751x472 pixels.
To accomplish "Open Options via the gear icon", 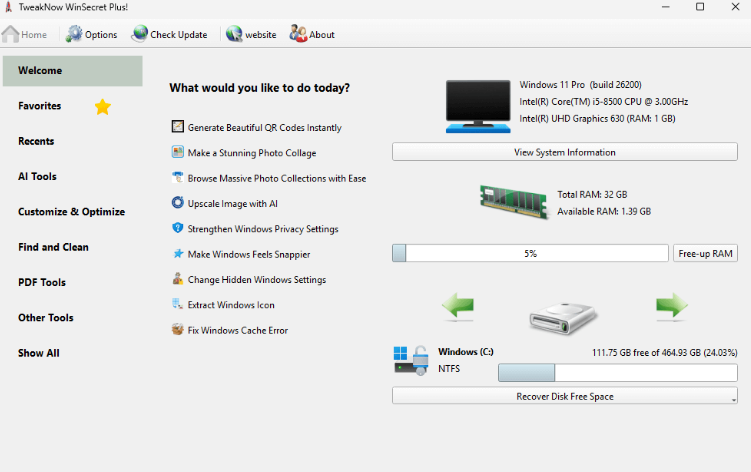I will [74, 34].
